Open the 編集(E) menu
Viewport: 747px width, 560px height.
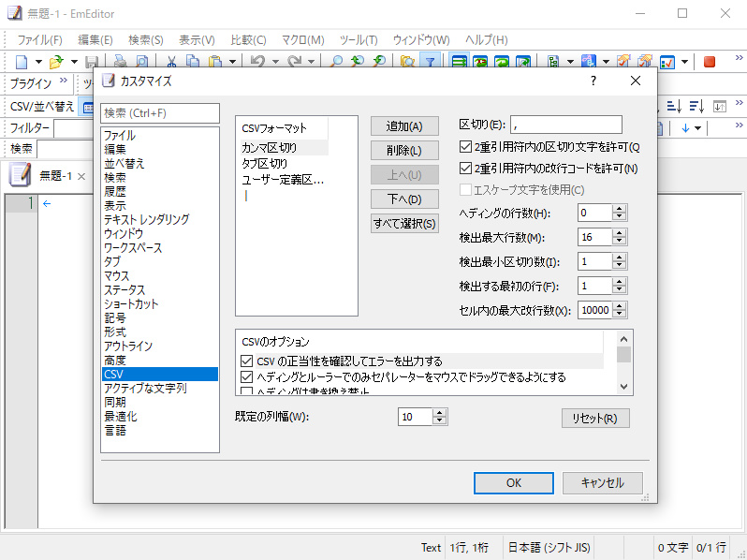point(95,40)
